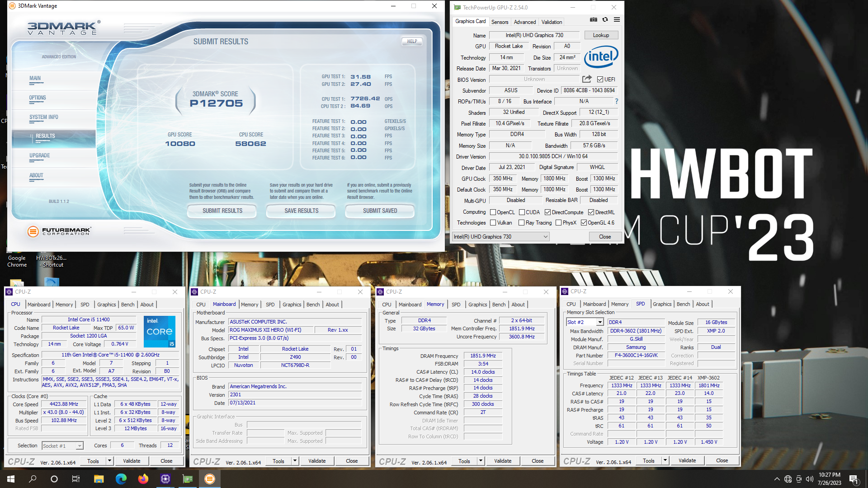The image size is (868, 488).
Task: Toggle the PhysX checkbox
Action: [x=558, y=223]
